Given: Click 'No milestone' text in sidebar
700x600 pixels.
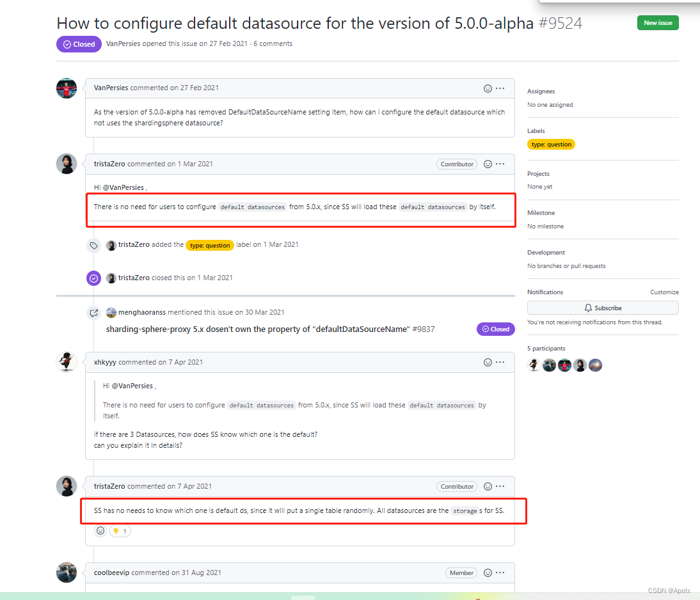Looking at the screenshot, I should (545, 226).
